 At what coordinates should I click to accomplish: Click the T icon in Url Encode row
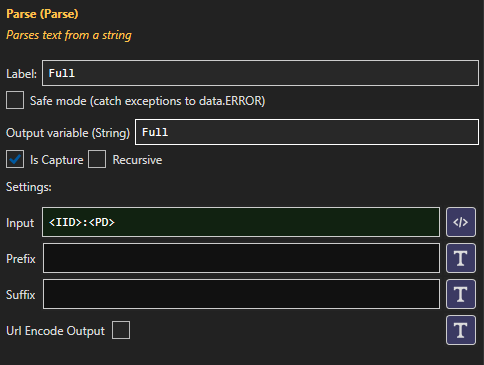coord(461,330)
